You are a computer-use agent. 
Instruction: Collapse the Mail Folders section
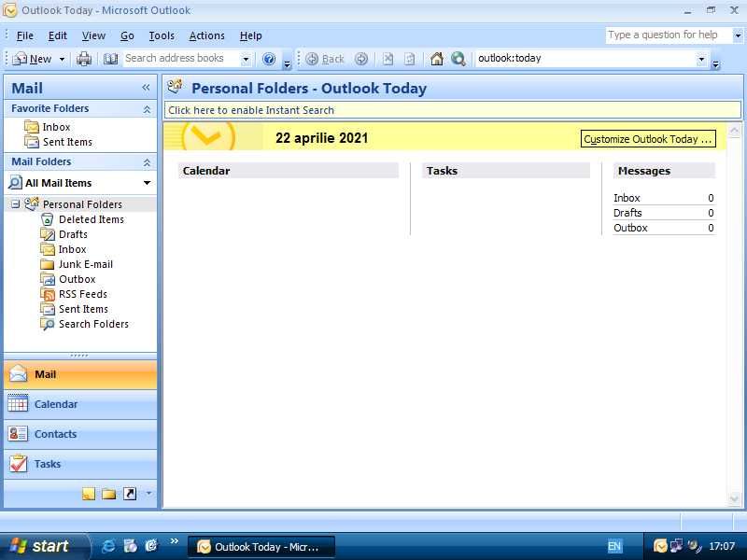147,162
